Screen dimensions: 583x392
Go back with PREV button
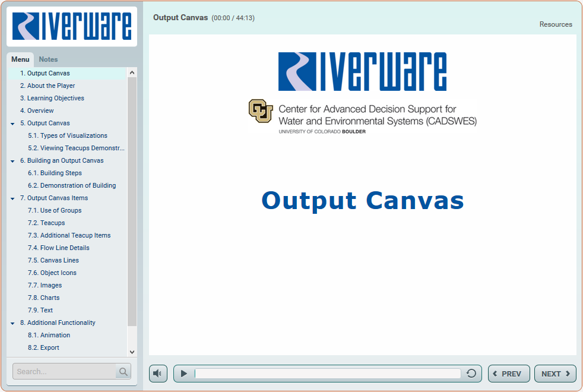tap(509, 374)
